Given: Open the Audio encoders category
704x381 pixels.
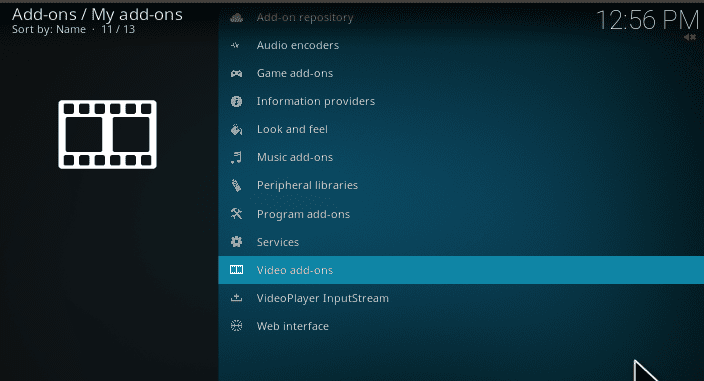Looking at the screenshot, I should coord(461,45).
